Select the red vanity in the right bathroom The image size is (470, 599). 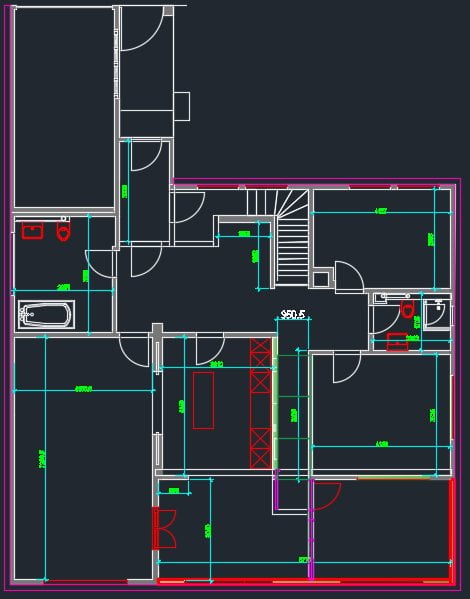[397, 342]
